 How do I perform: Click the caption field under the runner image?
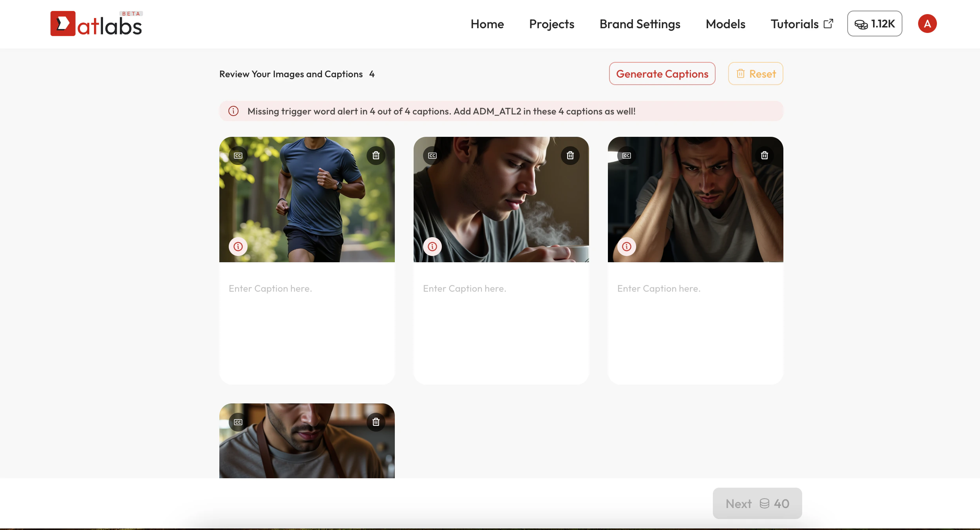[307, 321]
